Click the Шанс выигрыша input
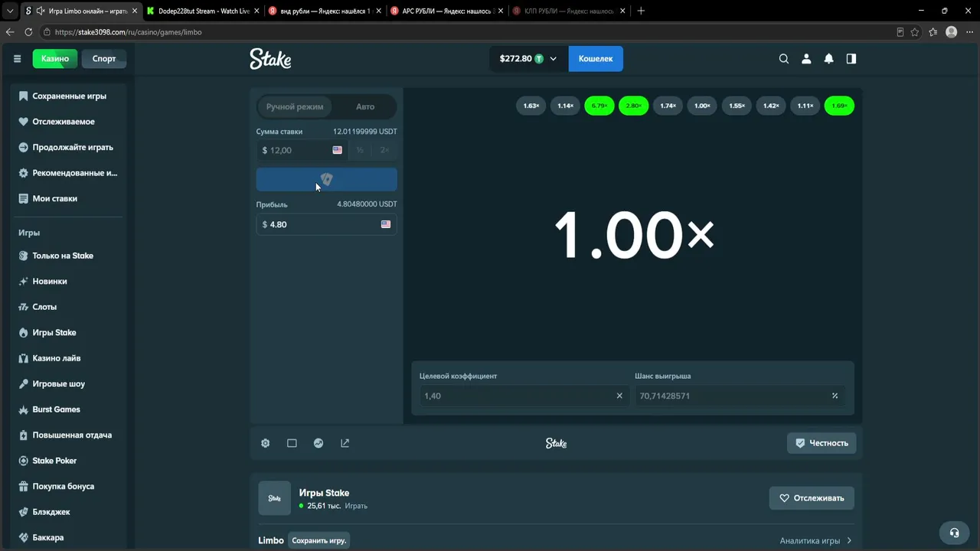 [x=740, y=396]
